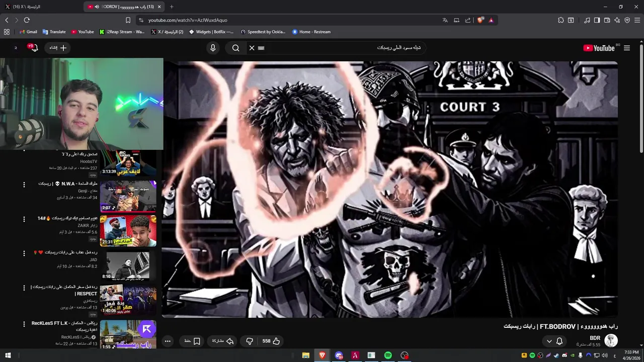Open options for JAD video suggestion
The image size is (644, 362).
click(x=24, y=253)
